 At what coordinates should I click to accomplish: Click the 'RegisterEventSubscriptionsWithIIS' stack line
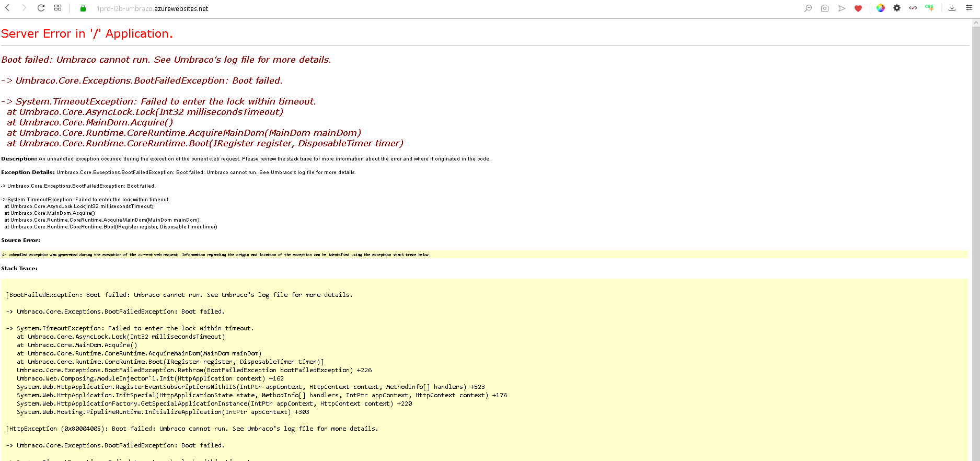coord(251,387)
